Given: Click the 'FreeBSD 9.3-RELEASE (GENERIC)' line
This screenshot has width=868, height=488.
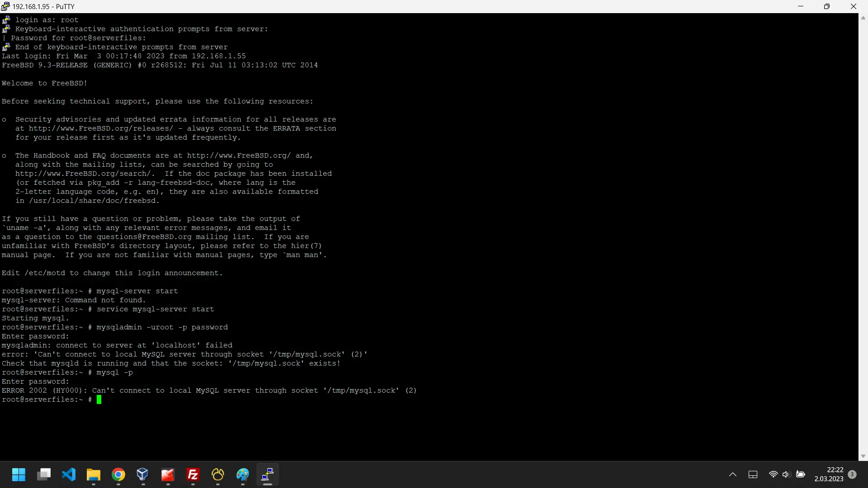Looking at the screenshot, I should (160, 65).
